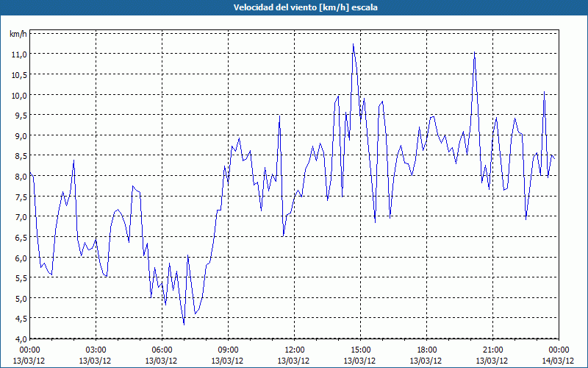The image size is (588, 368).
Task: Click the 06:00 time axis label
Action: 162,350
